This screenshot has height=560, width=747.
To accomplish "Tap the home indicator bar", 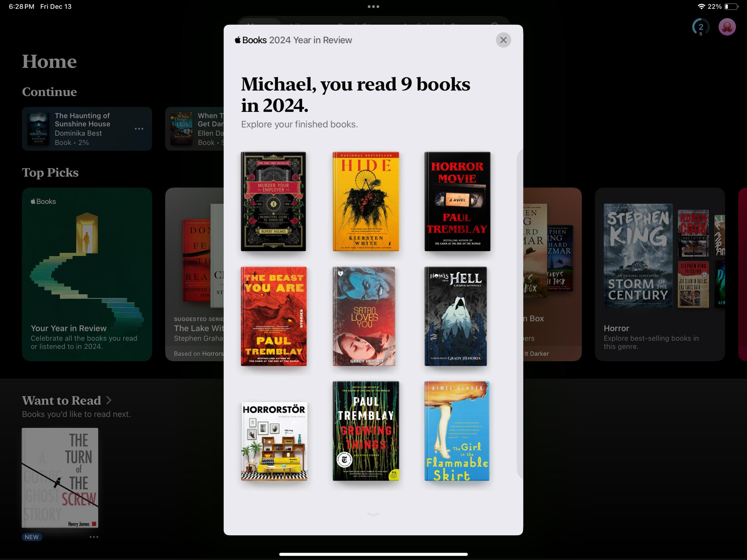I will point(373,554).
